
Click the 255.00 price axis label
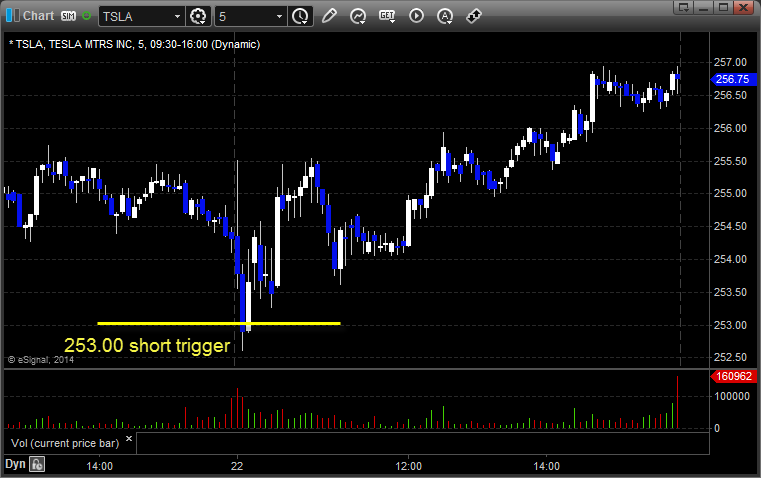730,193
